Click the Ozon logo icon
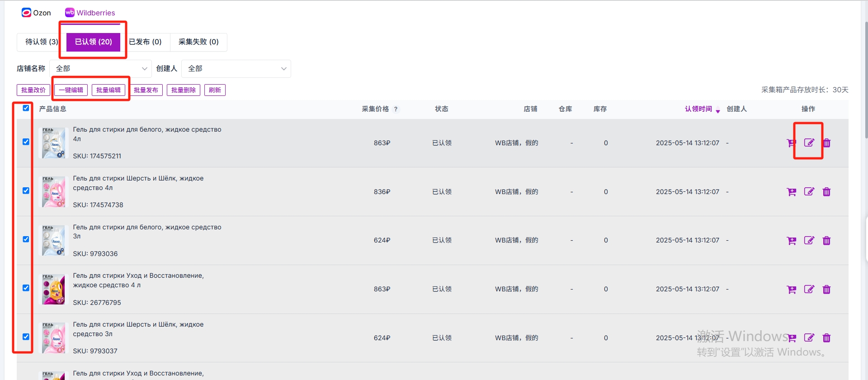The width and height of the screenshot is (868, 380). tap(26, 13)
